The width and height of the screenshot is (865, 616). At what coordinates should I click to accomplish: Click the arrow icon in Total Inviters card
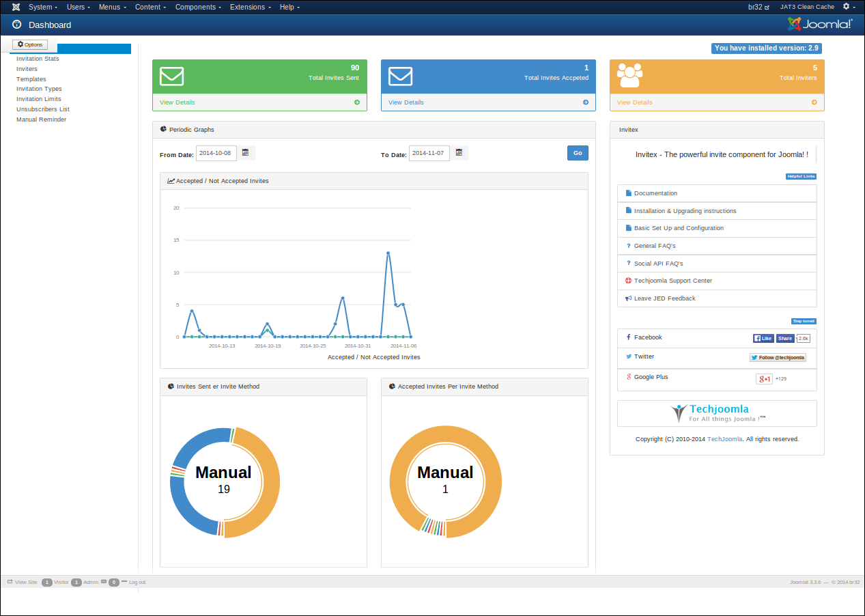click(814, 102)
